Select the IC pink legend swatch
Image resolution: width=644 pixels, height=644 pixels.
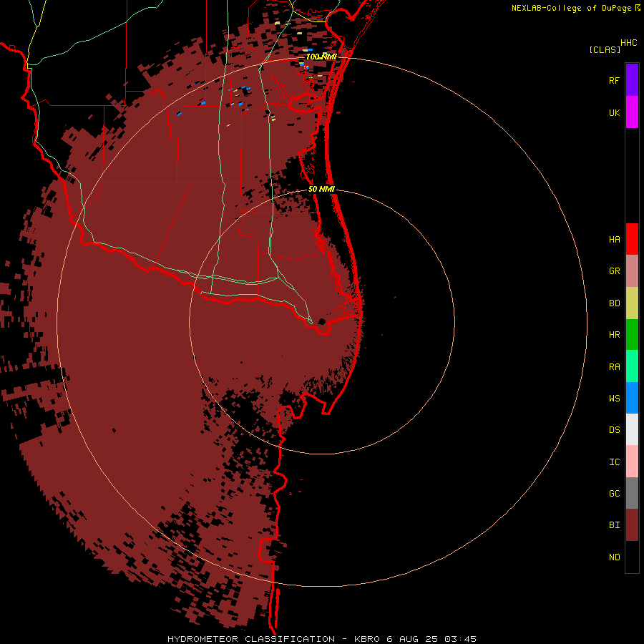pos(632,462)
